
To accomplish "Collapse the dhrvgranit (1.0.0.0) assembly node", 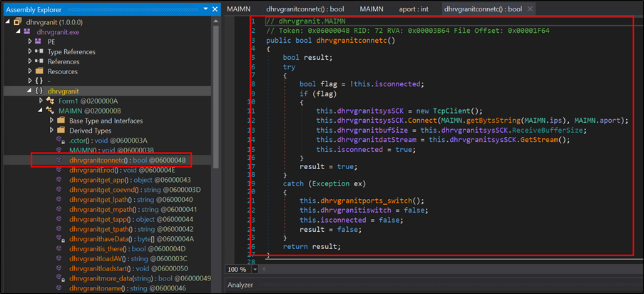I will 8,22.
